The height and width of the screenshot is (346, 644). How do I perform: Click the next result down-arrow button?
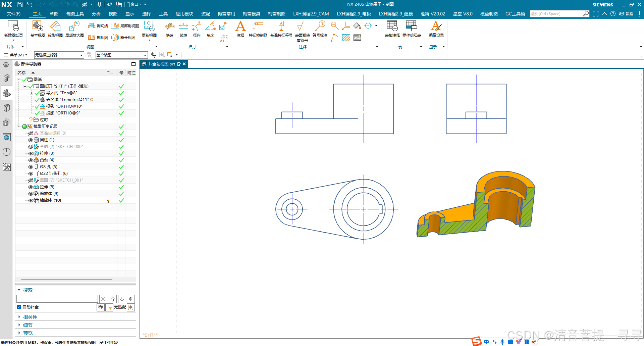point(122,299)
